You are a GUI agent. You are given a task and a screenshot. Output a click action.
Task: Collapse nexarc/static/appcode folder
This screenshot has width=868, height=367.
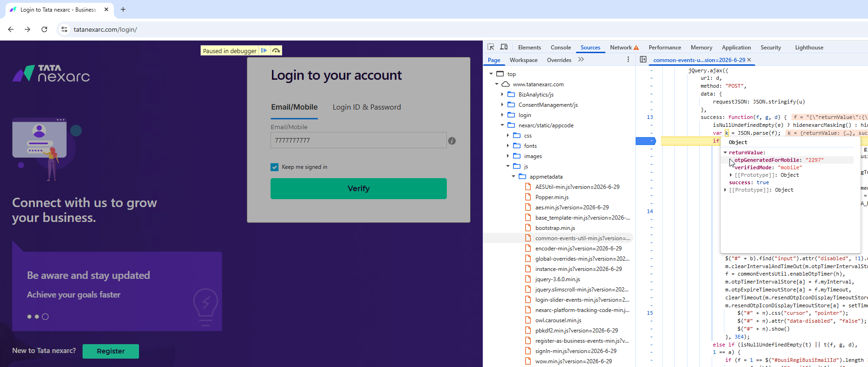coord(502,125)
